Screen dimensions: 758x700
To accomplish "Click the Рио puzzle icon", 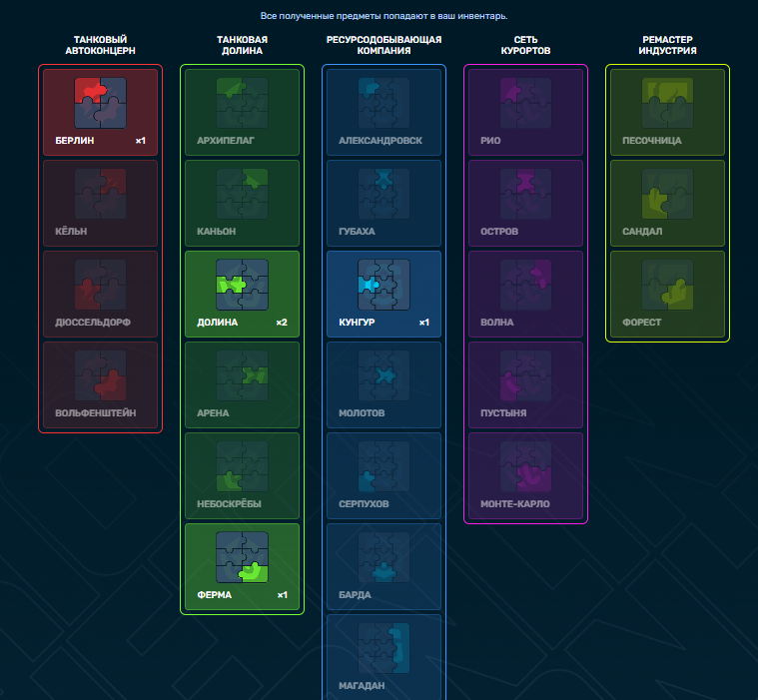I will 525,103.
